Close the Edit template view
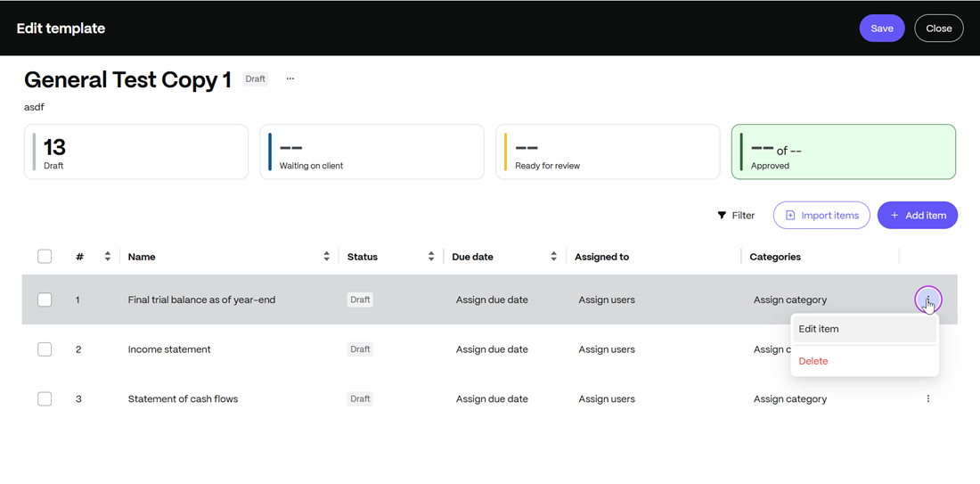Screen dimensions: 980x484 pyautogui.click(x=939, y=29)
